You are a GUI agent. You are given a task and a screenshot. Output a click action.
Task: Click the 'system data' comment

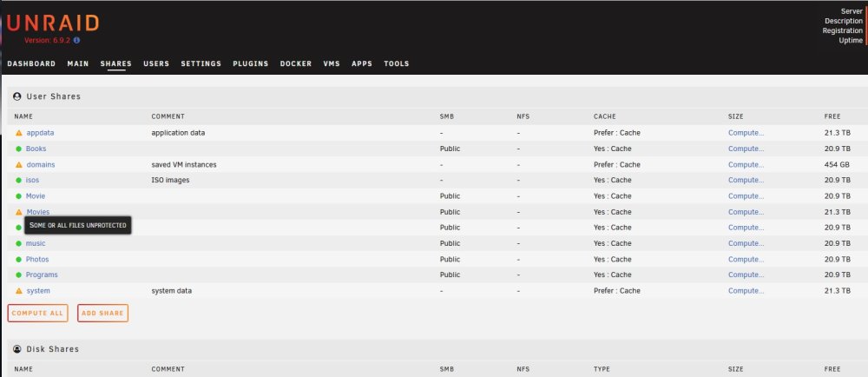tap(172, 291)
